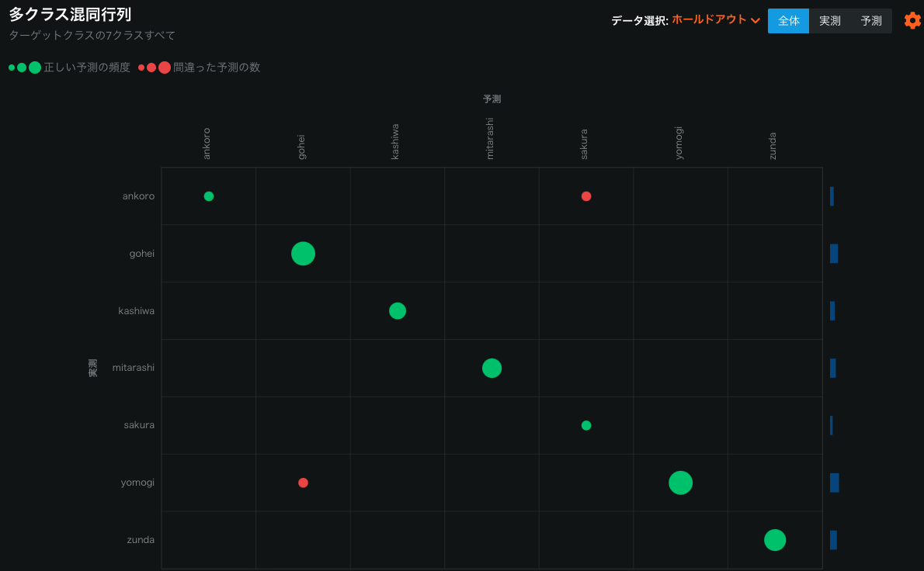Select the mitarashi row label
The height and width of the screenshot is (571, 924).
click(134, 367)
